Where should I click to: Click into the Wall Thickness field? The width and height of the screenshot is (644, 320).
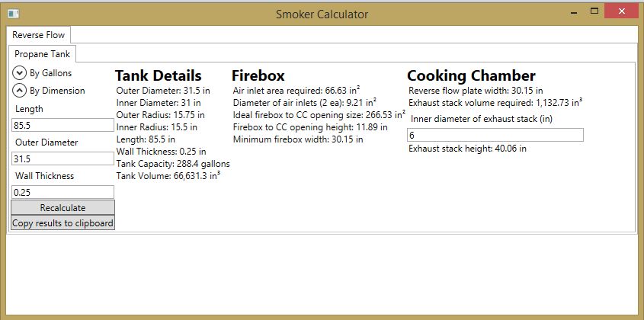point(62,192)
